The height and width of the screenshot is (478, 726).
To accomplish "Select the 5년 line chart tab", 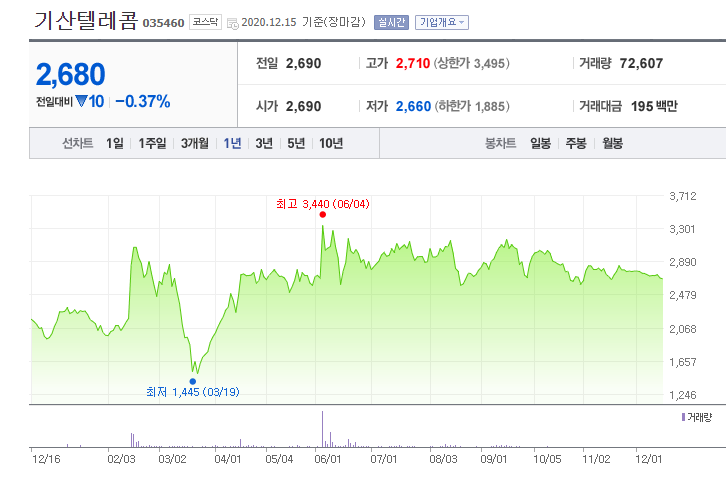I will click(x=296, y=143).
